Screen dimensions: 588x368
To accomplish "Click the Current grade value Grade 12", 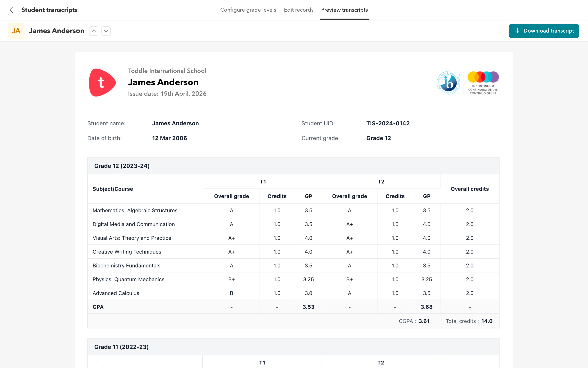I will [x=379, y=138].
